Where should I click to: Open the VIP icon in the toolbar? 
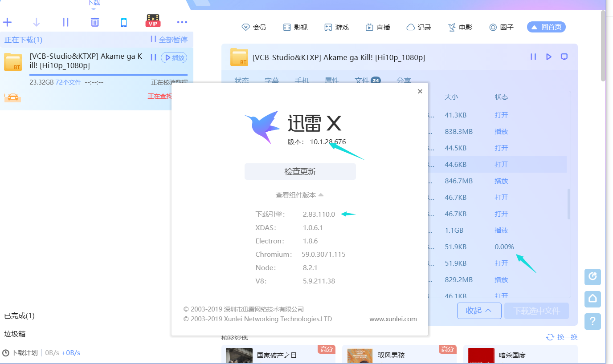point(153,20)
